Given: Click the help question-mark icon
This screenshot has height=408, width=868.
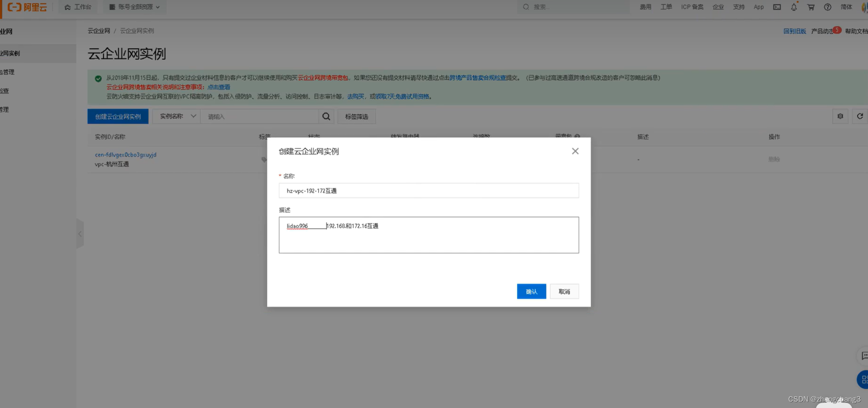Looking at the screenshot, I should click(828, 7).
